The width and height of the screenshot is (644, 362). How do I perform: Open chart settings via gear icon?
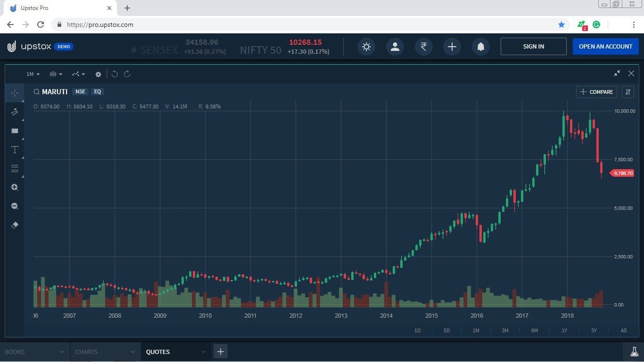pyautogui.click(x=98, y=74)
